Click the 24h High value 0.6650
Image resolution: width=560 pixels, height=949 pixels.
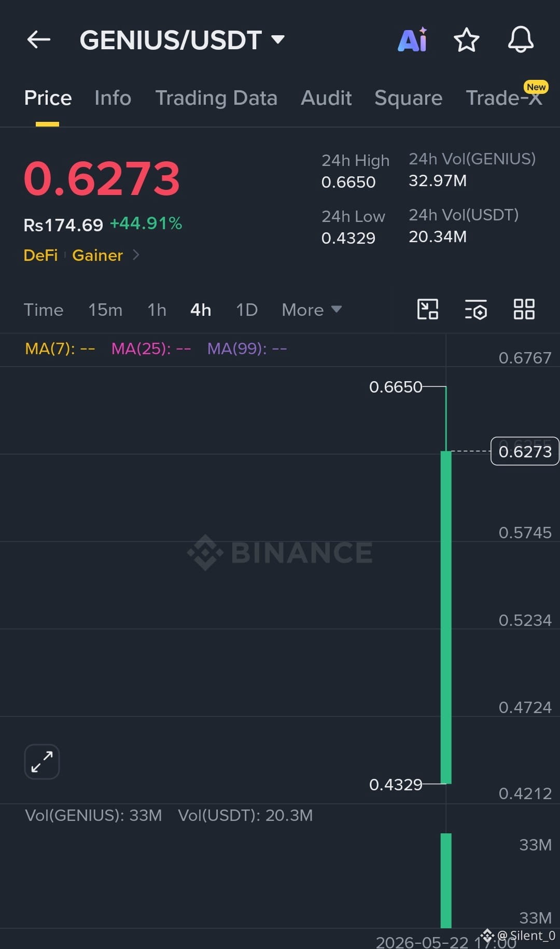[x=348, y=182]
